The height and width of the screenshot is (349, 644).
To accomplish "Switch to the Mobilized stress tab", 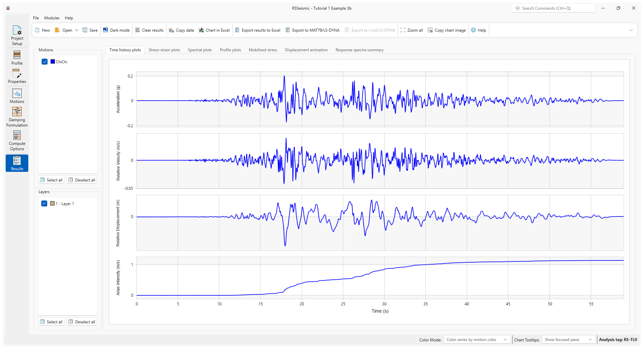I will [263, 50].
